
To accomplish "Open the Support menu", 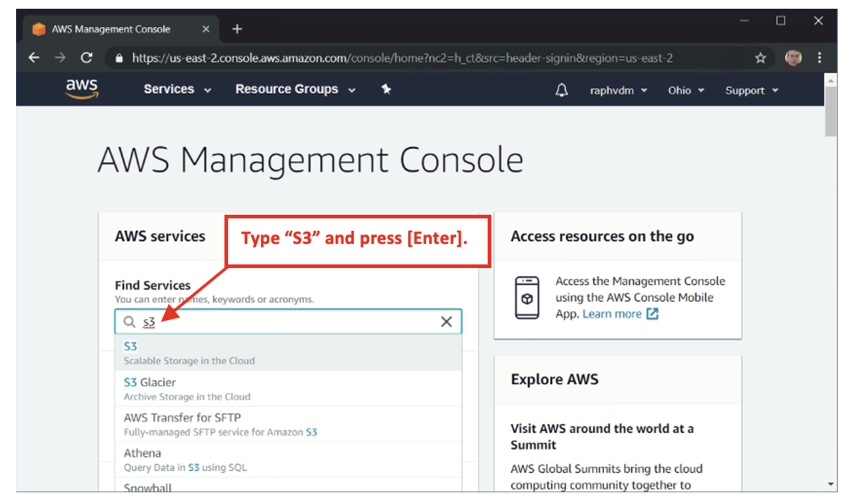I will tap(752, 91).
